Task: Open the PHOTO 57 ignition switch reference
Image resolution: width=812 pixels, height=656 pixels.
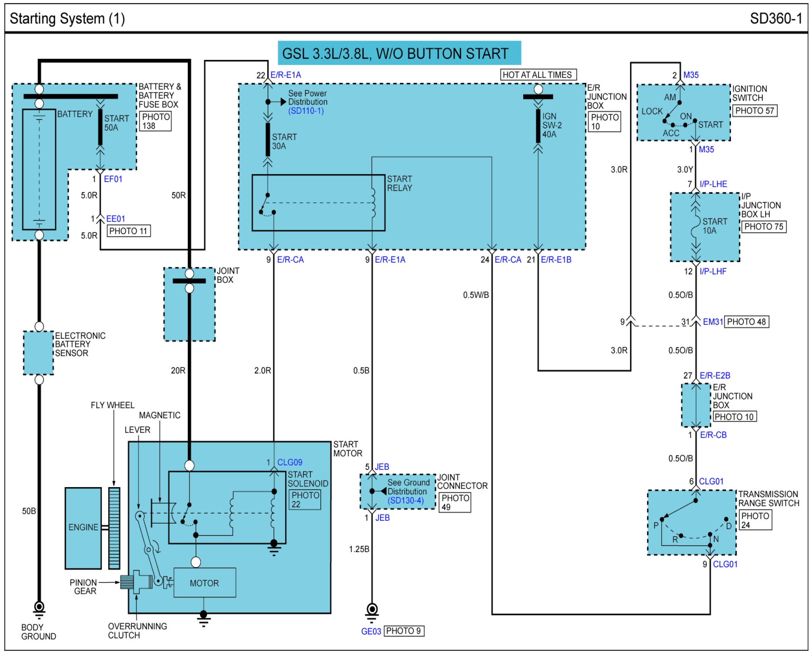Action: tap(754, 111)
